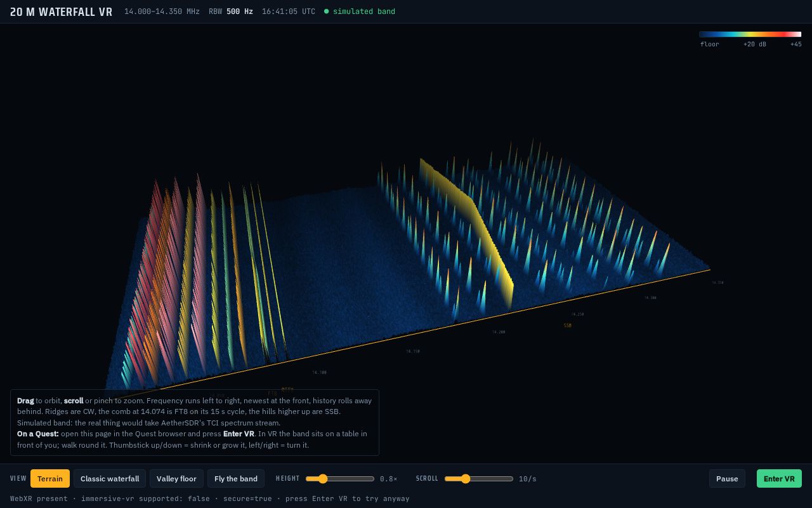812x508 pixels.
Task: Adjust the Scroll speed slider
Action: (x=479, y=479)
